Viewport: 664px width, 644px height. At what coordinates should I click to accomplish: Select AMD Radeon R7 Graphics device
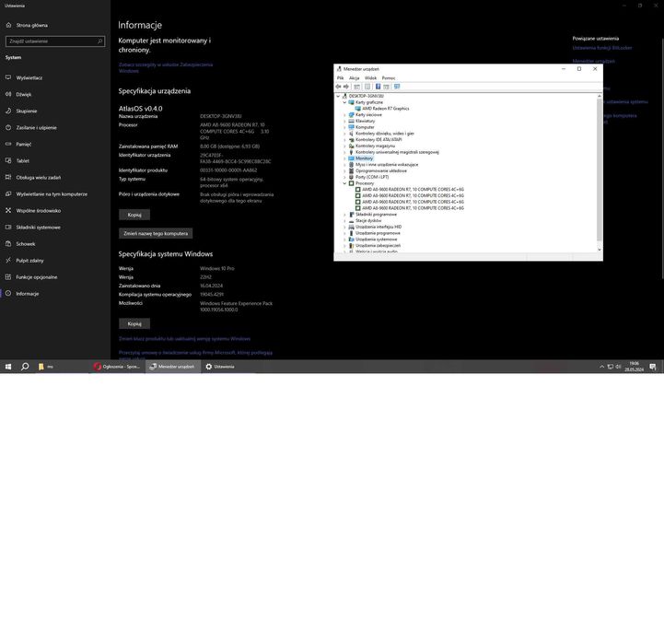point(385,109)
